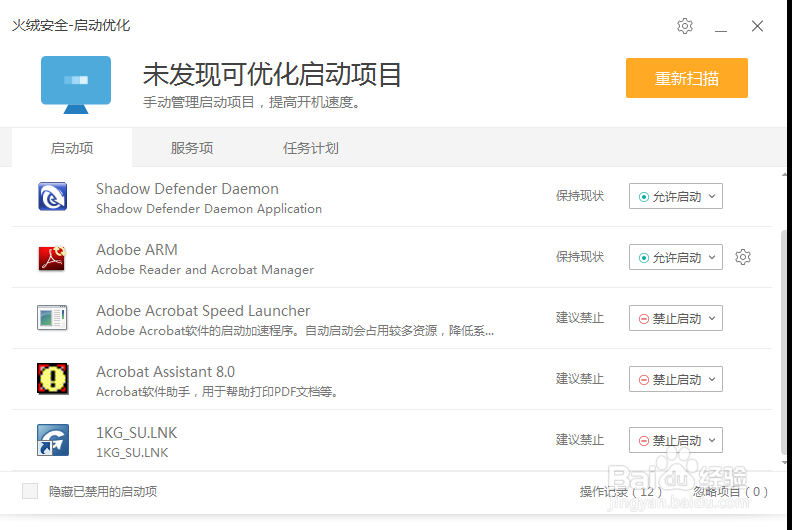This screenshot has width=792, height=530.
Task: Switch to the 任务计划 tab
Action: point(311,148)
